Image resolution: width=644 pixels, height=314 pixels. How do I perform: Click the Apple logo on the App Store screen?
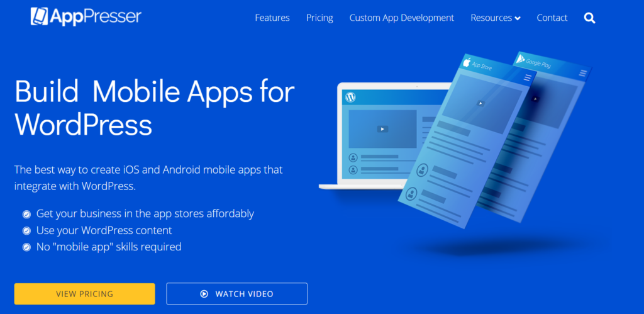467,62
